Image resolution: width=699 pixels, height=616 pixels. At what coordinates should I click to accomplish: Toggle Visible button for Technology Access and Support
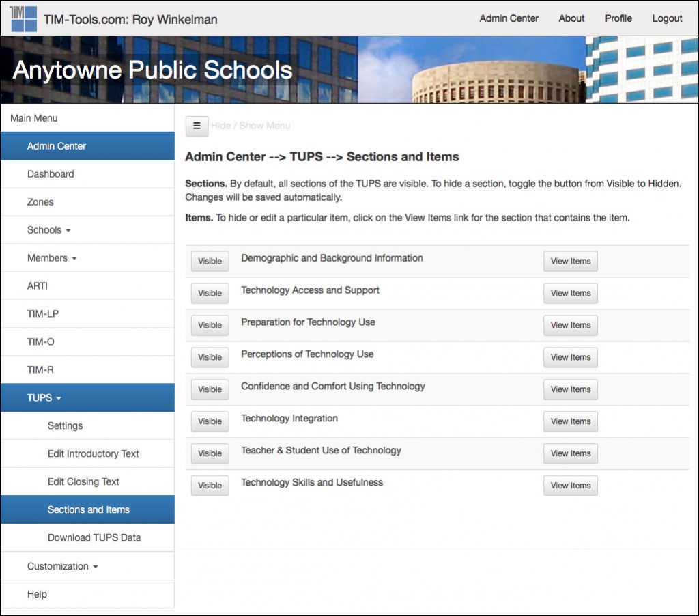point(210,294)
